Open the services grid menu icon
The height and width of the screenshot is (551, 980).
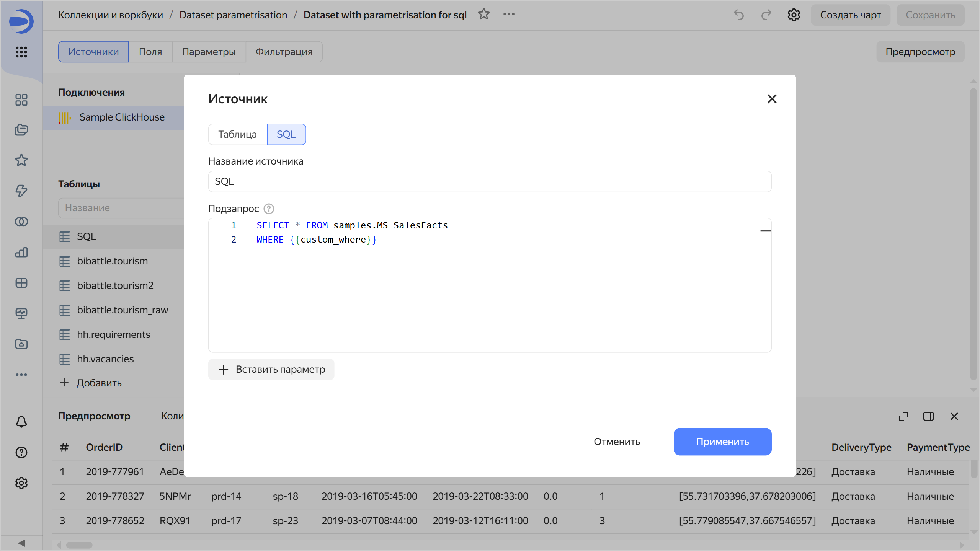21,52
